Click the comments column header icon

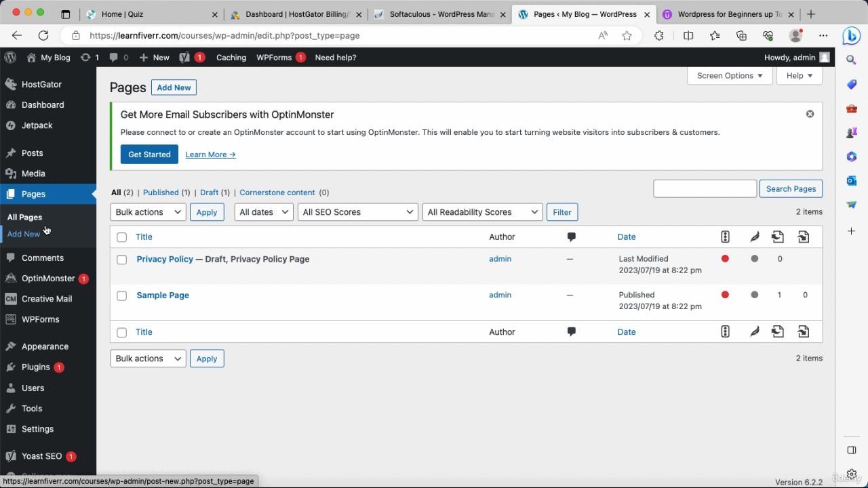(x=571, y=237)
